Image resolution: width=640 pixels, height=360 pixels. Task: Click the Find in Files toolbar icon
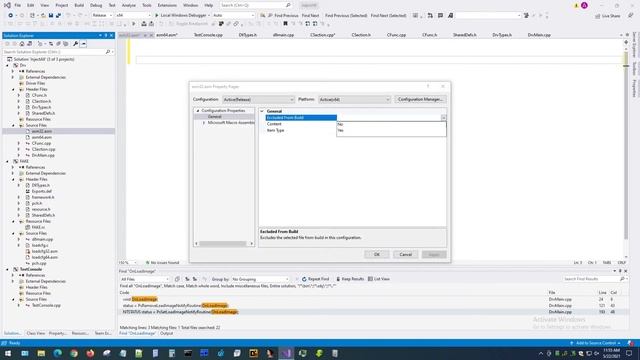click(x=263, y=16)
